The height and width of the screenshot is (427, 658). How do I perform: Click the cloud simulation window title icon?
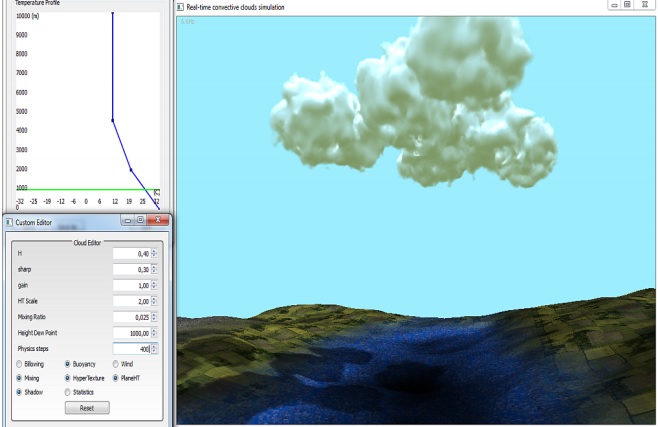[180, 7]
